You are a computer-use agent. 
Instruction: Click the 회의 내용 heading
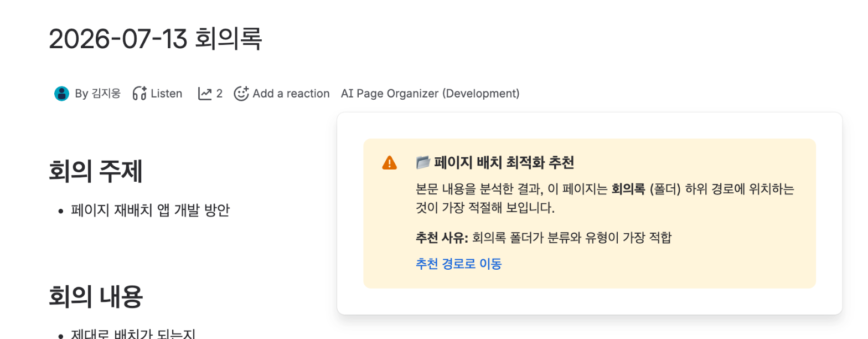point(96,296)
